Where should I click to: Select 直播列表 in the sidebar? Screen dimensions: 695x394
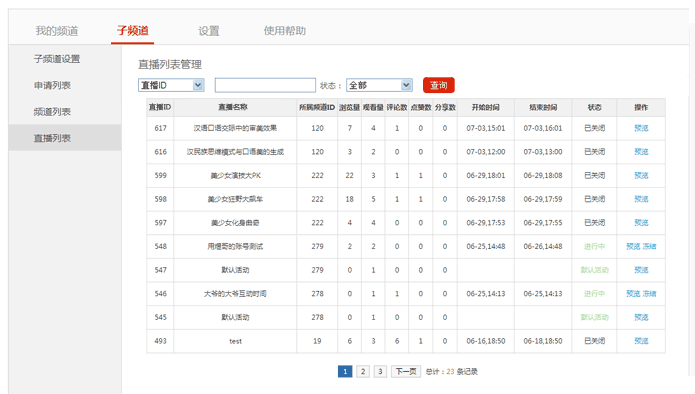tap(52, 138)
